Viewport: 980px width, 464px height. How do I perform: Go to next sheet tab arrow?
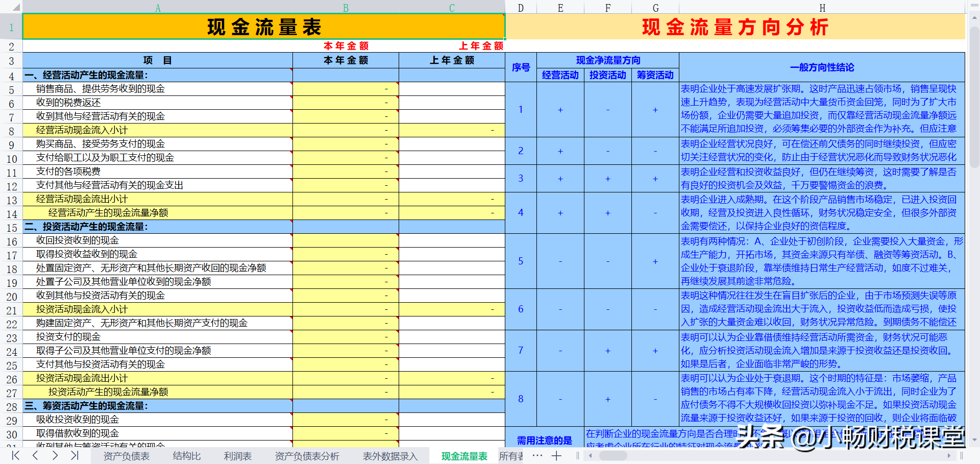pos(55,455)
